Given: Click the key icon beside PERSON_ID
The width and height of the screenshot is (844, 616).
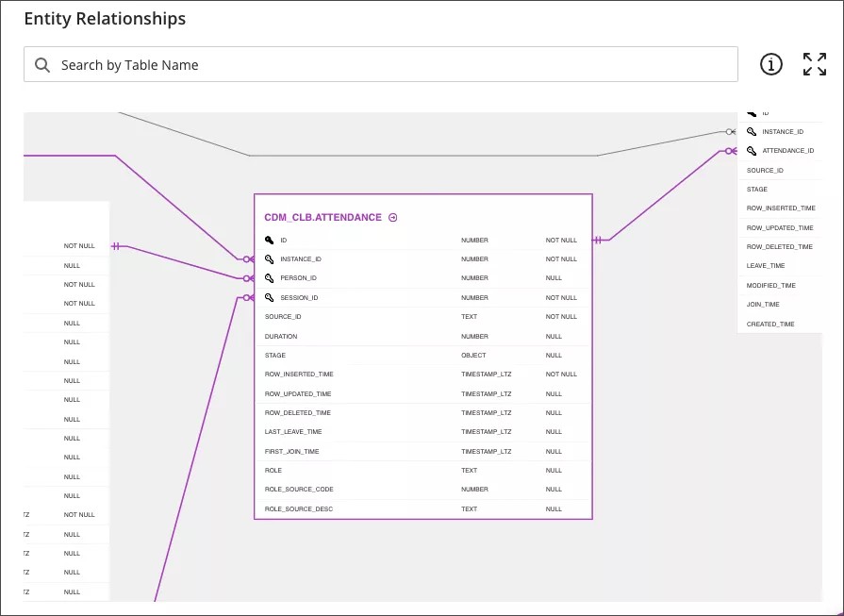Looking at the screenshot, I should [x=269, y=278].
